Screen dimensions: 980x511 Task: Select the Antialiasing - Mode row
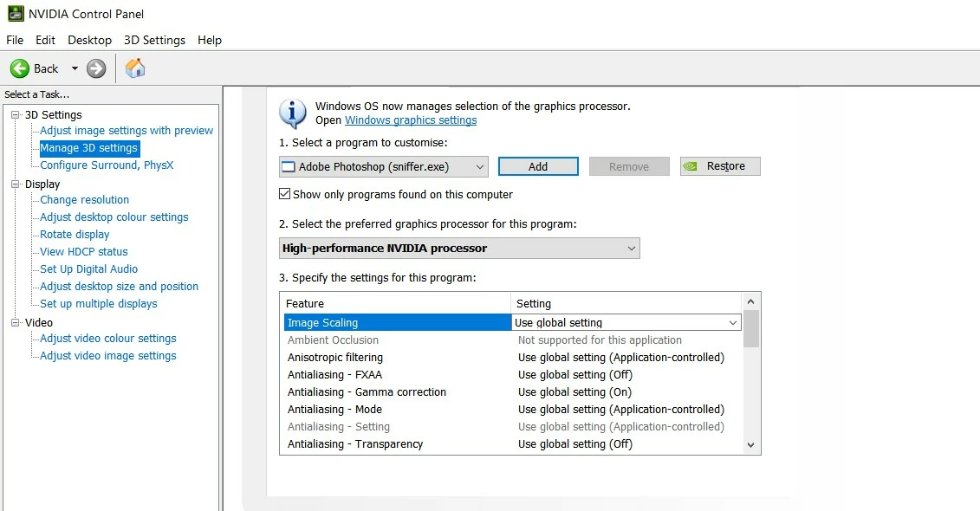coord(511,409)
